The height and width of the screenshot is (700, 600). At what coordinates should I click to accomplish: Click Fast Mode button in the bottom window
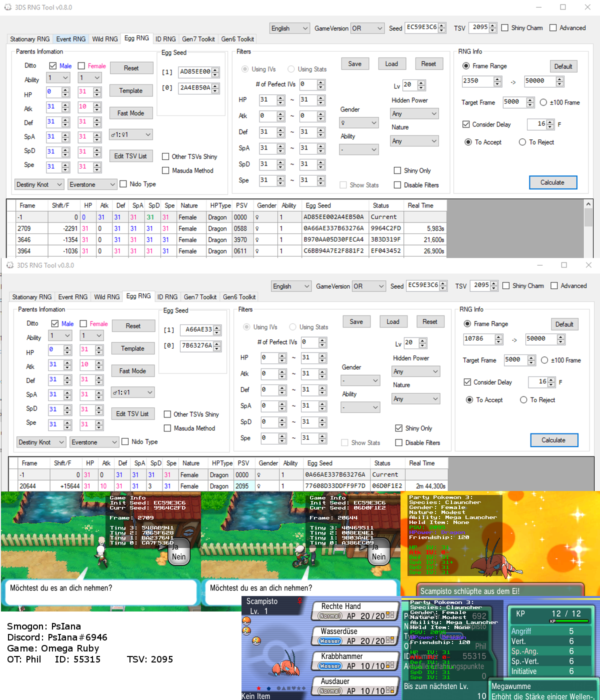coord(133,371)
